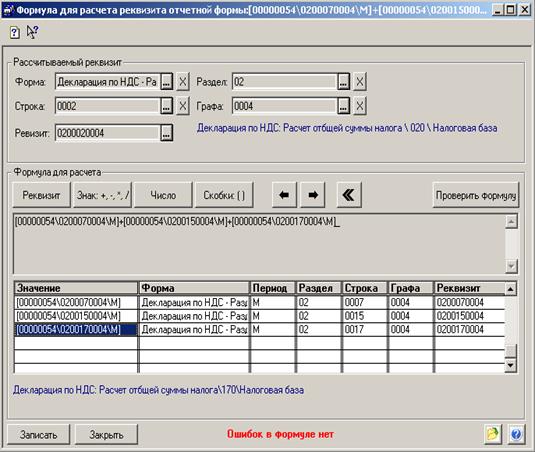This screenshot has width=535, height=452.
Task: Delete the last formula element with the double chevron button
Action: tap(349, 195)
